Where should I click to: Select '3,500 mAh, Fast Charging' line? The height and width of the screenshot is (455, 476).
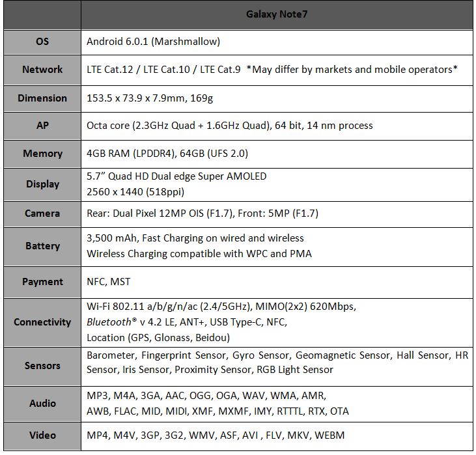click(x=195, y=238)
